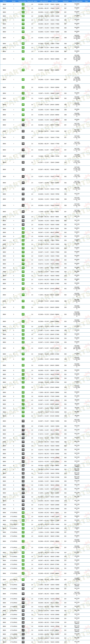This screenshot has width=90, height=644.
Task: Click the Pojemność silnika column header
Action: click(x=32, y=1)
